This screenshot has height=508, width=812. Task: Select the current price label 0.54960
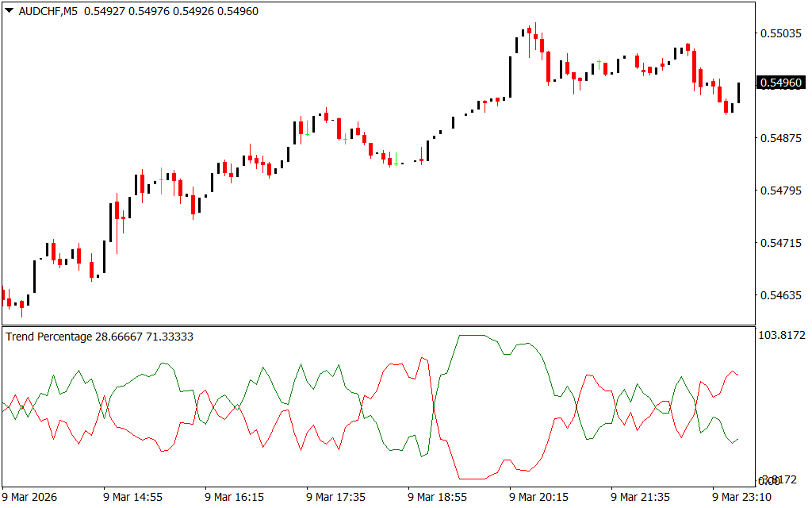click(781, 83)
